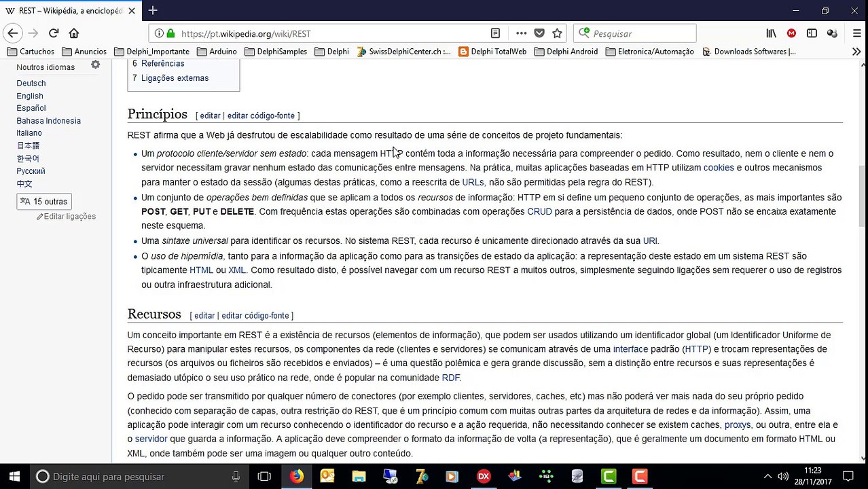Viewport: 868px width, 489px height.
Task: Open Outlook from the taskbar
Action: 327,477
